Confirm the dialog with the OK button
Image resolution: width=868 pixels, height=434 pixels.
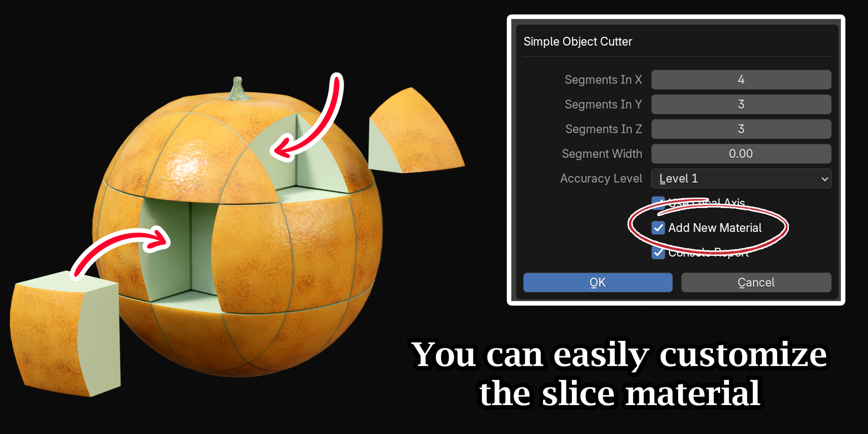(x=598, y=283)
